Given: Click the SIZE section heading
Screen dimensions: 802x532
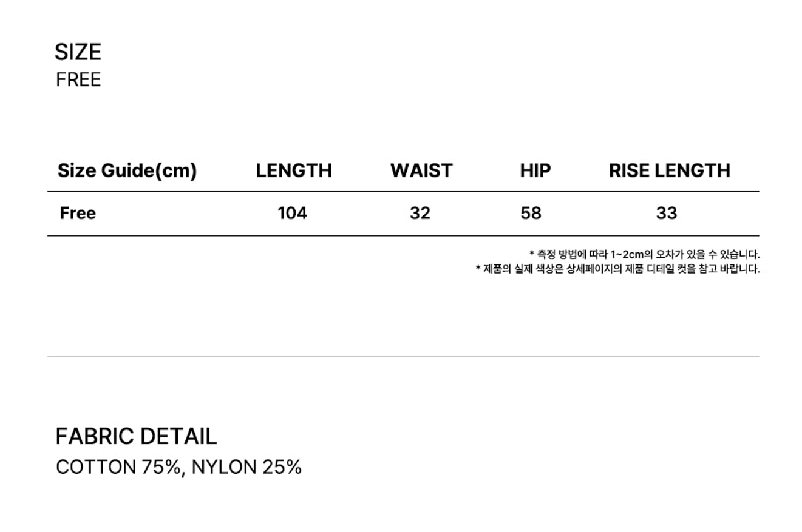Looking at the screenshot, I should [78, 52].
